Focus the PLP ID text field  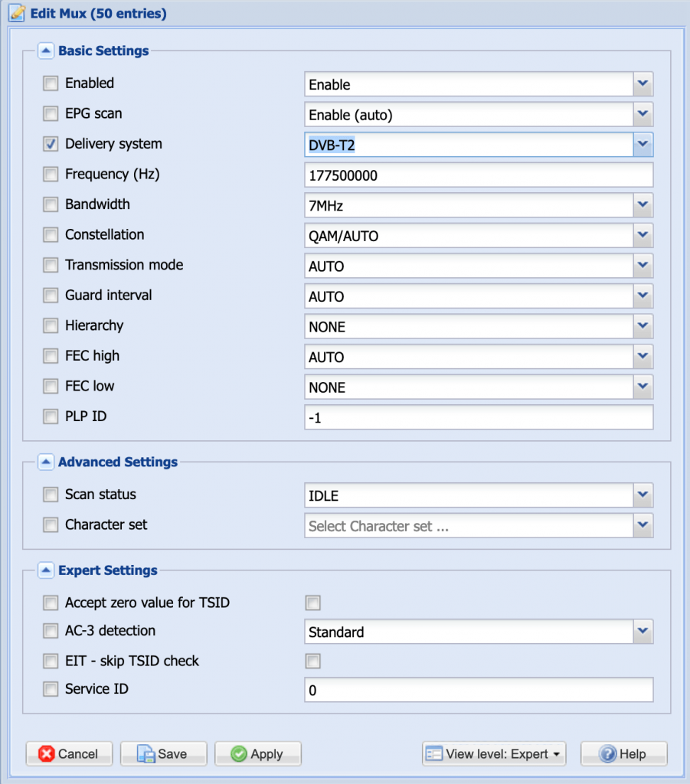(478, 418)
